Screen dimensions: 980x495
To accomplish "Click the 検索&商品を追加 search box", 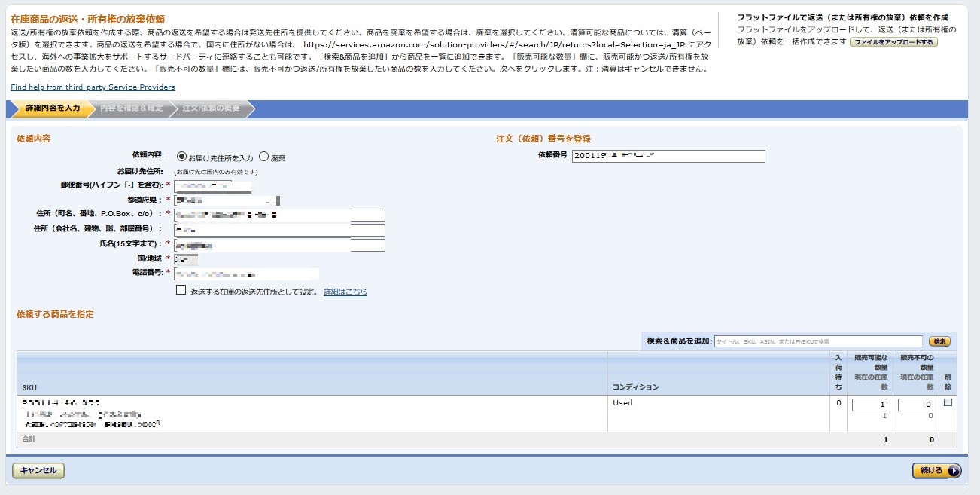I will [x=818, y=341].
